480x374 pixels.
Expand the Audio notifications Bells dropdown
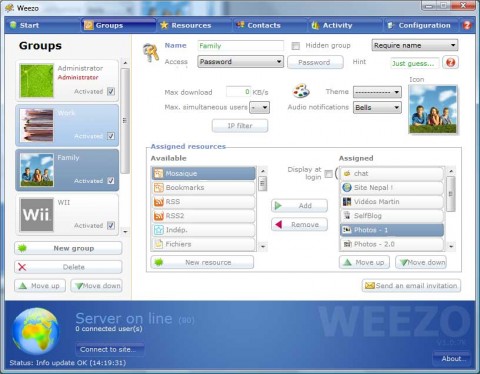point(377,107)
